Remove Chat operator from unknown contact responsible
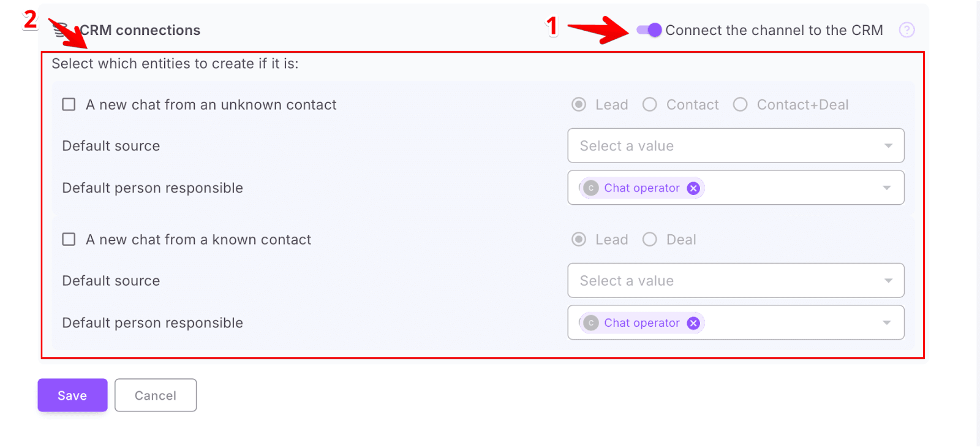The image size is (980, 447). point(693,188)
